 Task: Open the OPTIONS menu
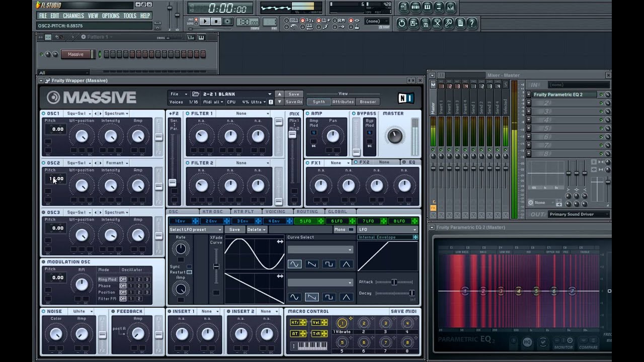(x=111, y=16)
